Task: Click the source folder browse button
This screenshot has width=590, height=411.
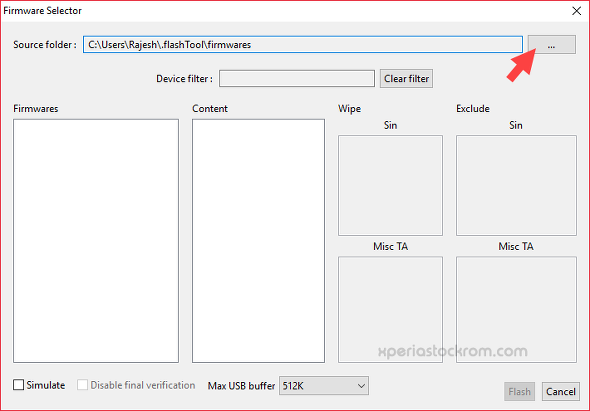Action: coord(552,45)
